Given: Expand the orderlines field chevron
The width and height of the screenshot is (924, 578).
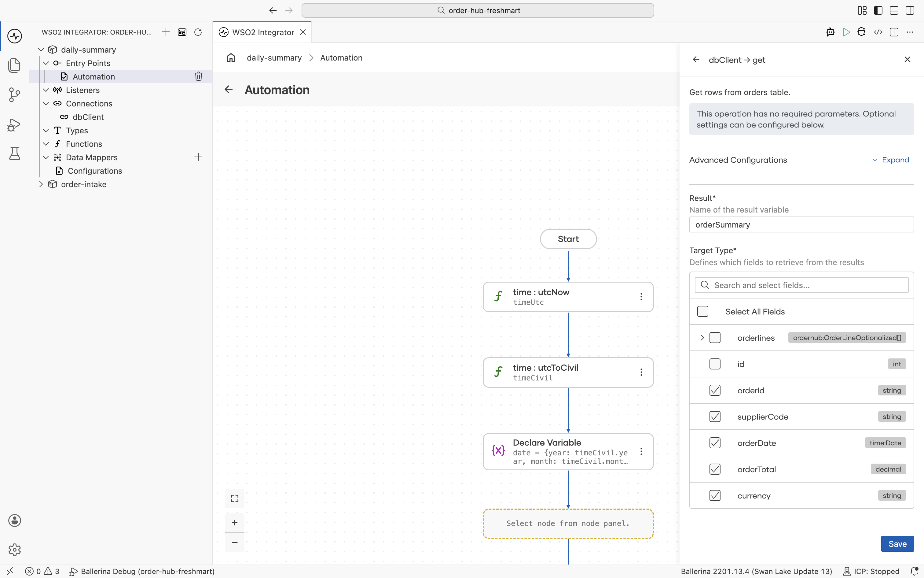Looking at the screenshot, I should coord(702,338).
